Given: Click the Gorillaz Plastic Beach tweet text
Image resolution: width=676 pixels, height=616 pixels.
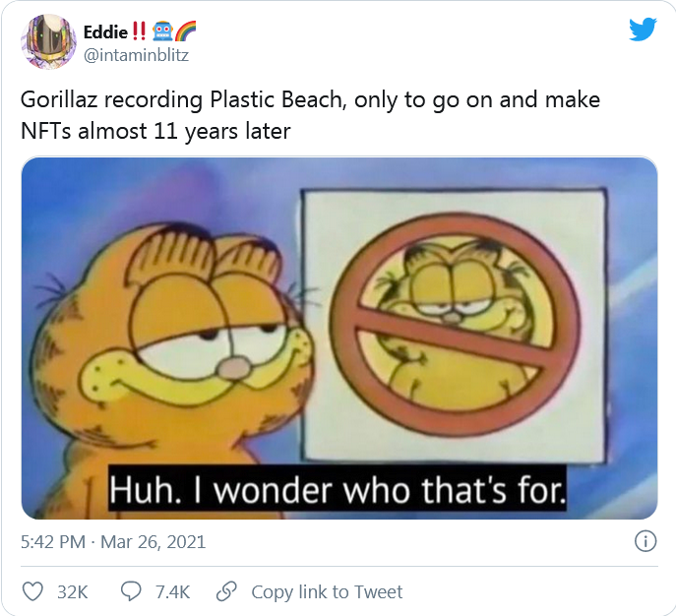Looking at the screenshot, I should pyautogui.click(x=311, y=114).
